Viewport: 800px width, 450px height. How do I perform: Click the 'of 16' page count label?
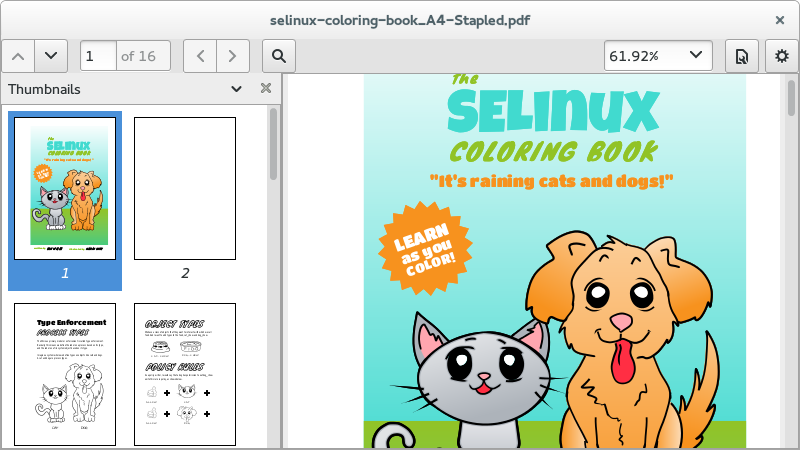138,56
